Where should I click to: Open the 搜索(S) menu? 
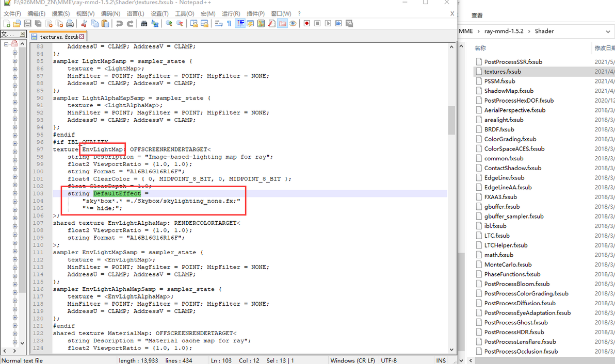click(x=61, y=13)
